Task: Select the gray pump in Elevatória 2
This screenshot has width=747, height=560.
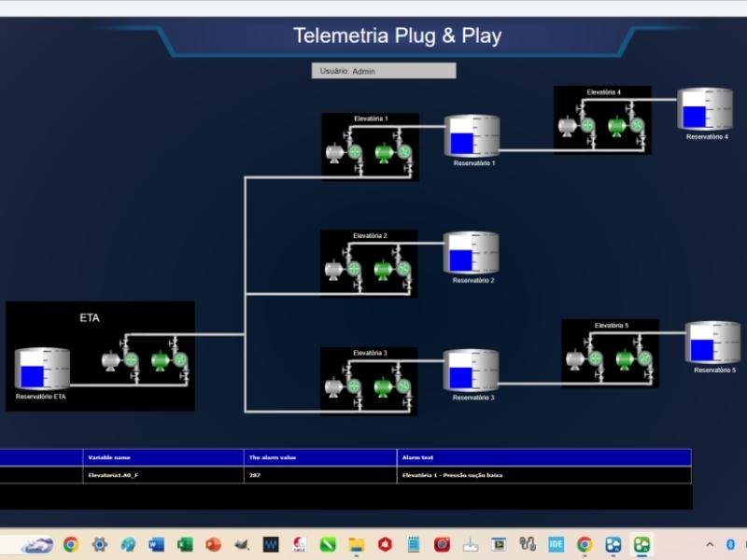Action: 333,270
